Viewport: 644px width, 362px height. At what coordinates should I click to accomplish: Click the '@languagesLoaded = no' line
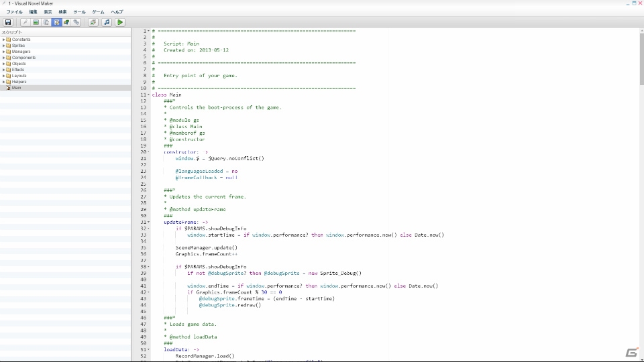point(207,171)
